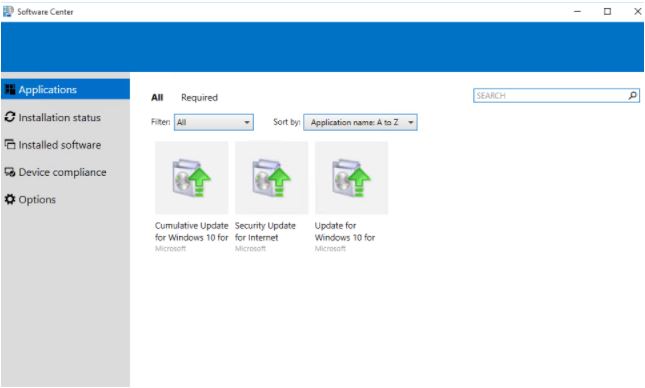645x388 pixels.
Task: Minimize the Software Center window
Action: 578,12
